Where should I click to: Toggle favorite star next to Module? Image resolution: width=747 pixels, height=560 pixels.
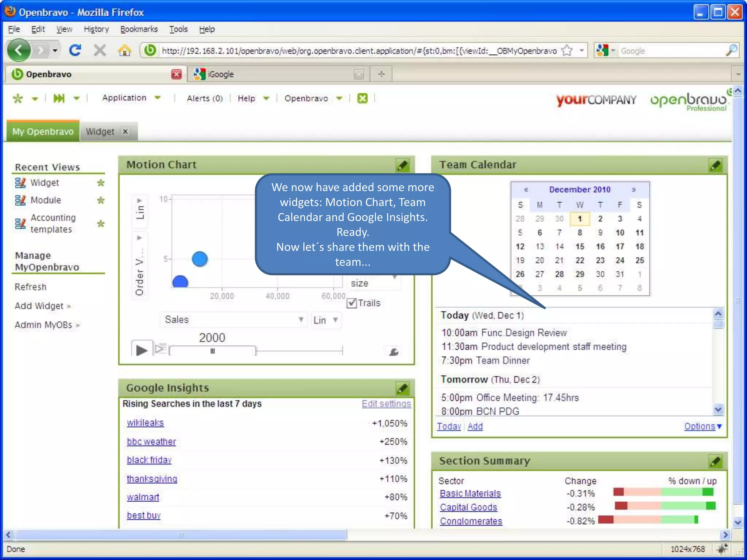pyautogui.click(x=101, y=200)
